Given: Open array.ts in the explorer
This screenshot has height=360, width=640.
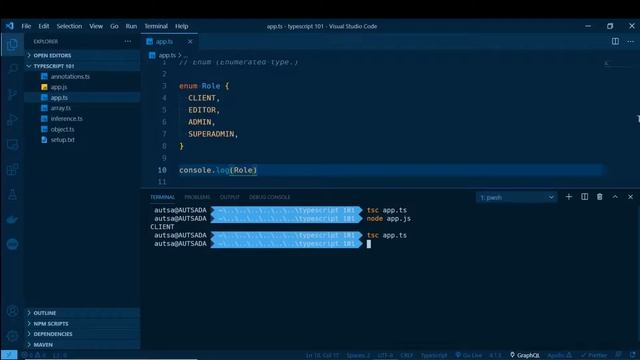Looking at the screenshot, I should 82,108.
